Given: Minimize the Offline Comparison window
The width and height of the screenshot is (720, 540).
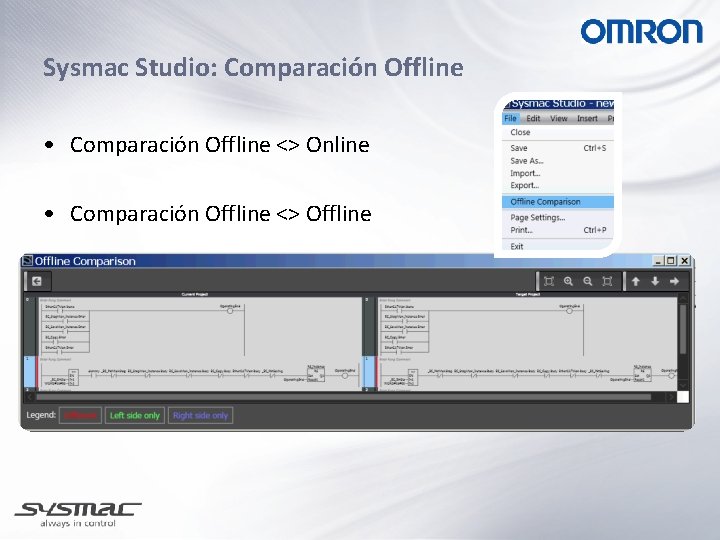Looking at the screenshot, I should 658,261.
